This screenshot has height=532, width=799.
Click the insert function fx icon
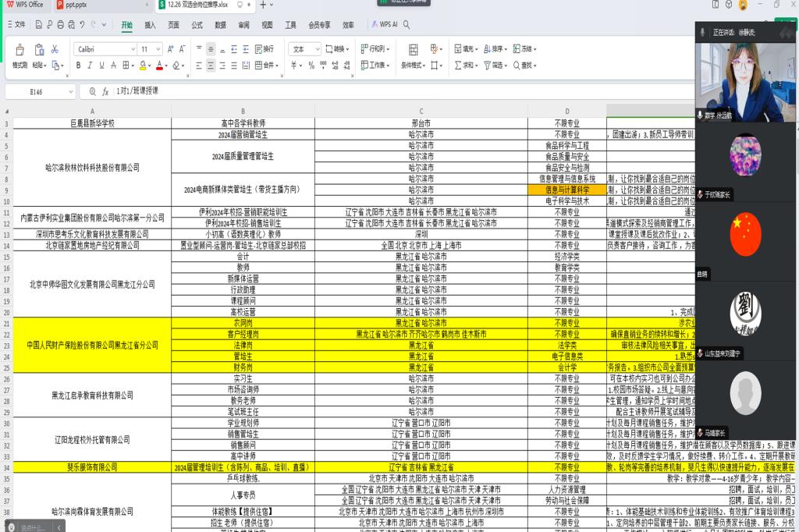[x=105, y=91]
